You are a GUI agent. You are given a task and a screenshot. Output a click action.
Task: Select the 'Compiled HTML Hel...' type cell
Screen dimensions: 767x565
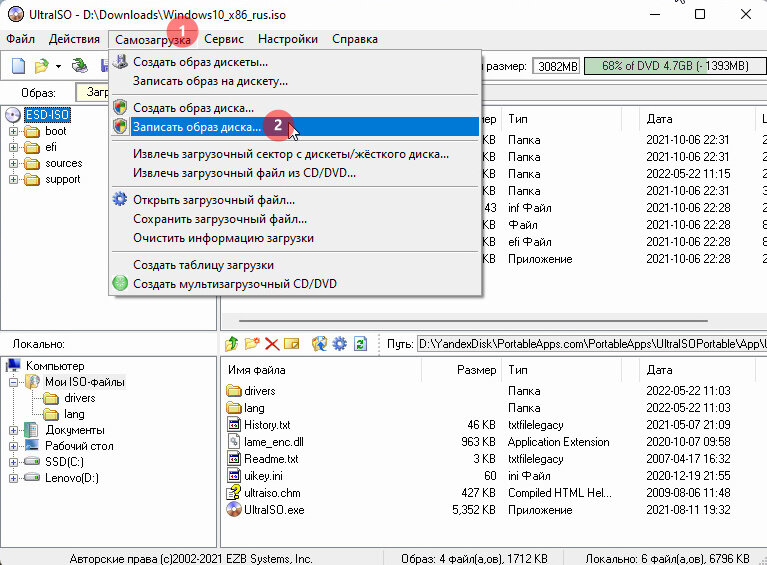pyautogui.click(x=560, y=493)
